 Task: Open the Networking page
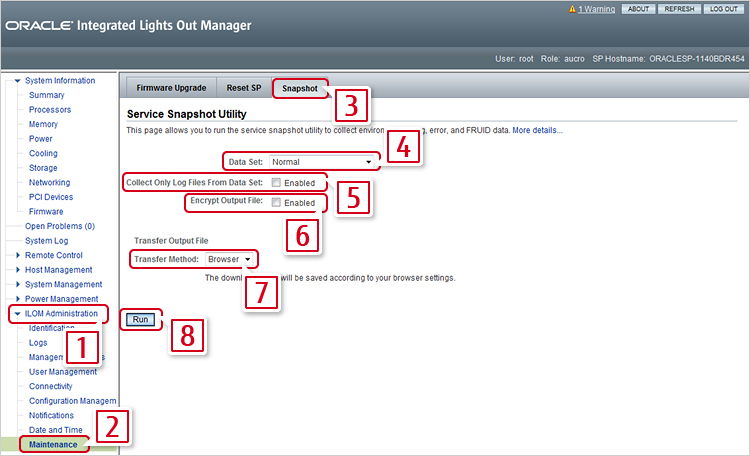[x=49, y=182]
